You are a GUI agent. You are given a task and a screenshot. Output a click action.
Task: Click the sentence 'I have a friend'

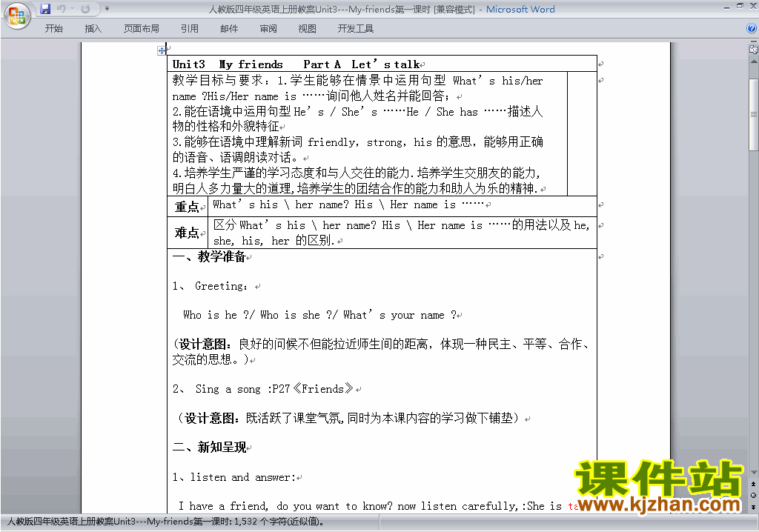(223, 506)
